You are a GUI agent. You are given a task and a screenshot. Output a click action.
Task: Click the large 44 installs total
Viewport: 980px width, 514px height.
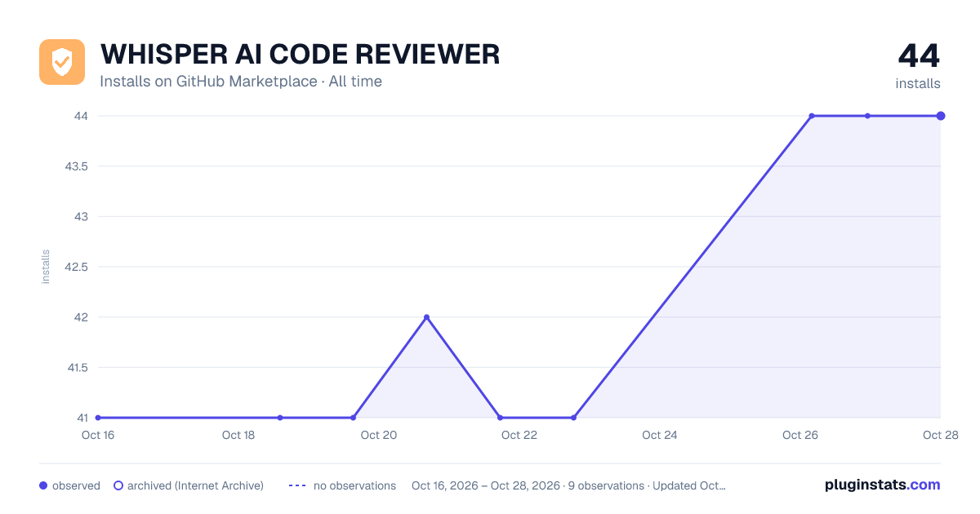coord(919,56)
